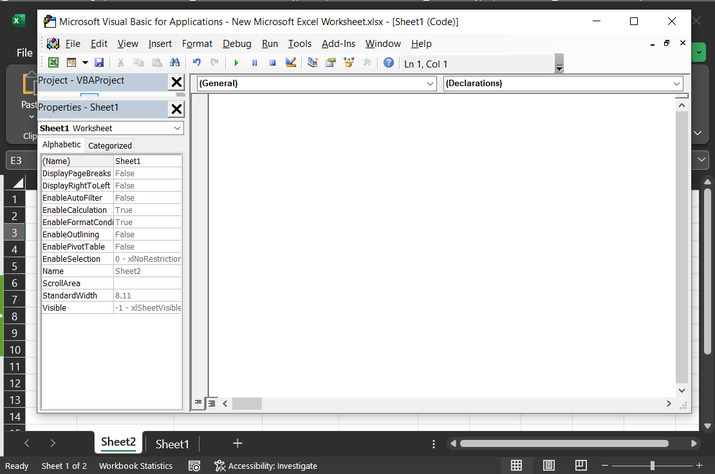Close the Properties - Sheet1 pane
The height and width of the screenshot is (474, 715).
tap(176, 109)
